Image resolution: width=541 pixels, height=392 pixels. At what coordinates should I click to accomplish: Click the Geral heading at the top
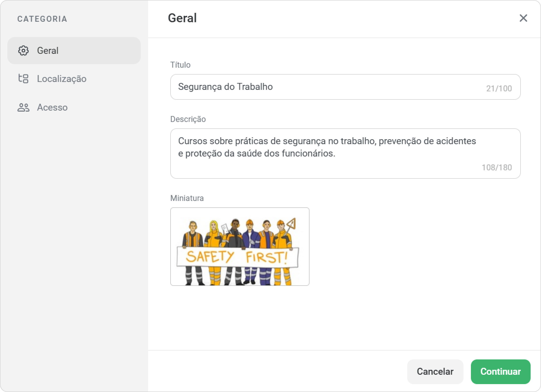point(182,18)
